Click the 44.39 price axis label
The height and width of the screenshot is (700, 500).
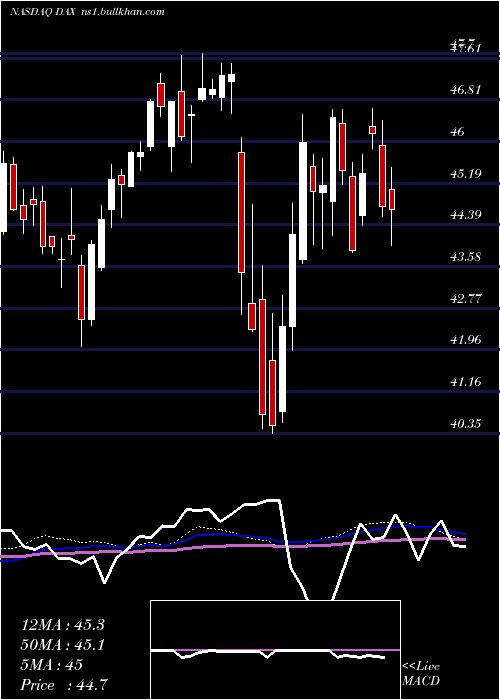click(x=466, y=215)
